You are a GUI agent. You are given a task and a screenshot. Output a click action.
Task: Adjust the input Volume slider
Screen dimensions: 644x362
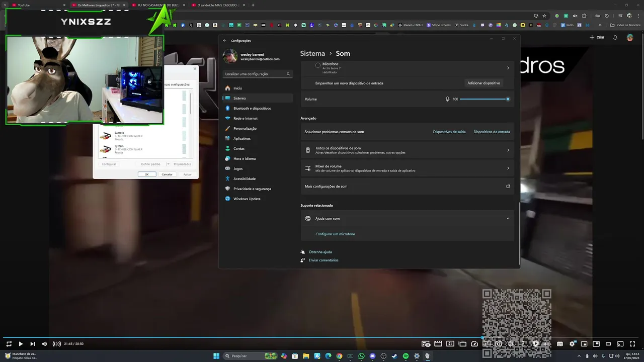pyautogui.click(x=484, y=99)
